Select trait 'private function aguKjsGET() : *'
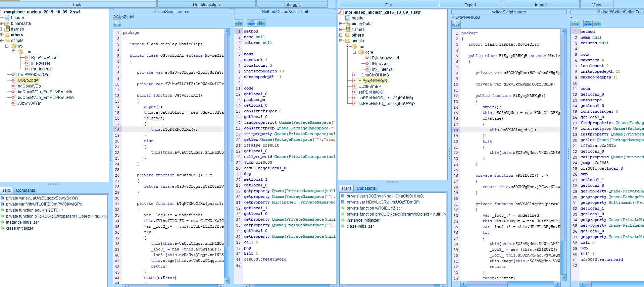This screenshot has width=644, height=287. (x=35, y=210)
